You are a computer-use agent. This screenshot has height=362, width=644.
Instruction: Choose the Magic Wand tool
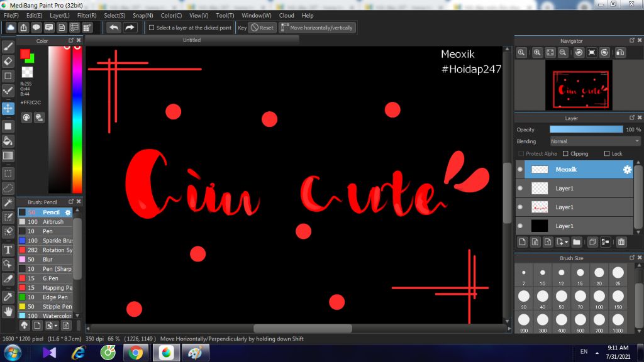pyautogui.click(x=8, y=202)
